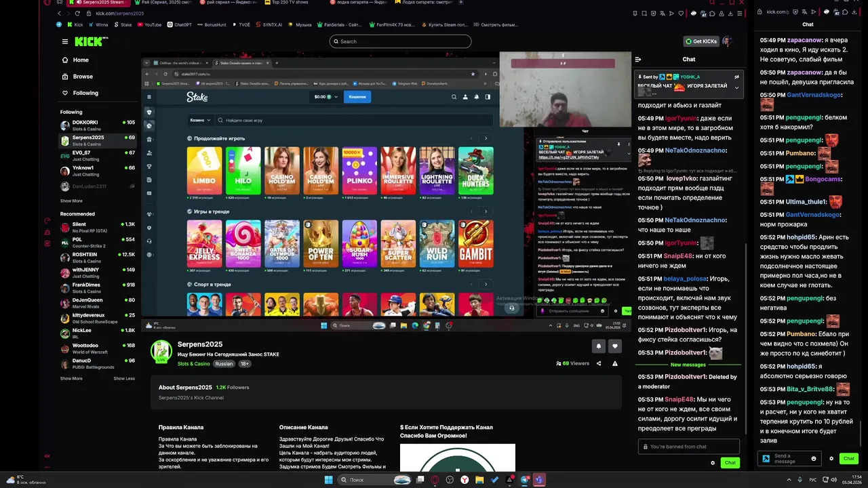Image resolution: width=868 pixels, height=488 pixels.
Task: Click the stream share icon
Action: [599, 363]
